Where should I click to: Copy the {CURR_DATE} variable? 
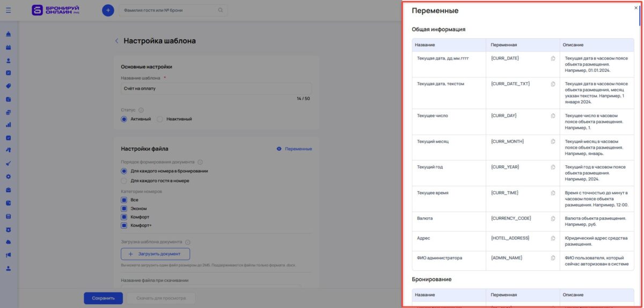553,58
